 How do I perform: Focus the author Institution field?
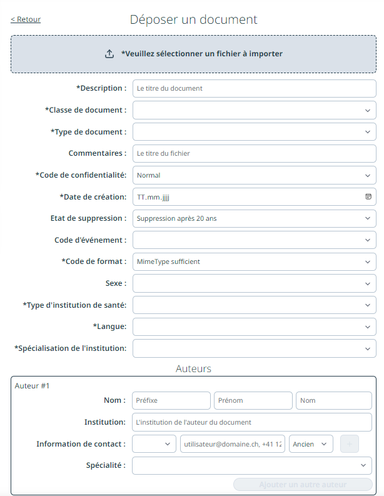252,422
